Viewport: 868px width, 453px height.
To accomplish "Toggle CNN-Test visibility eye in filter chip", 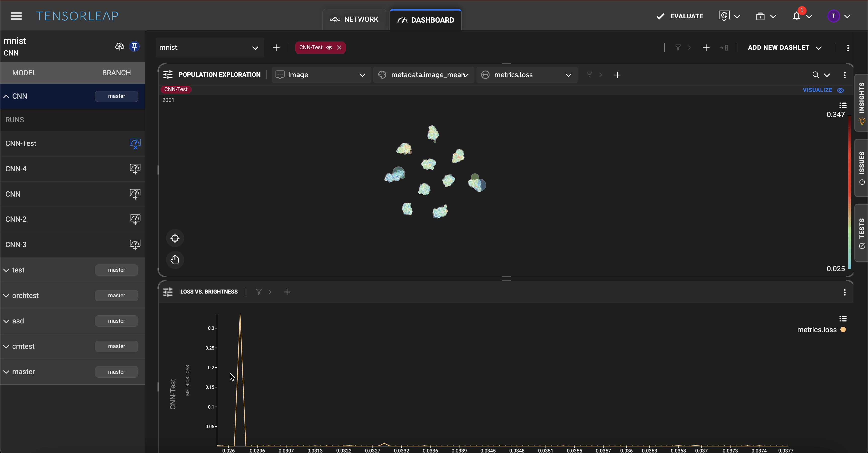I will tap(329, 47).
